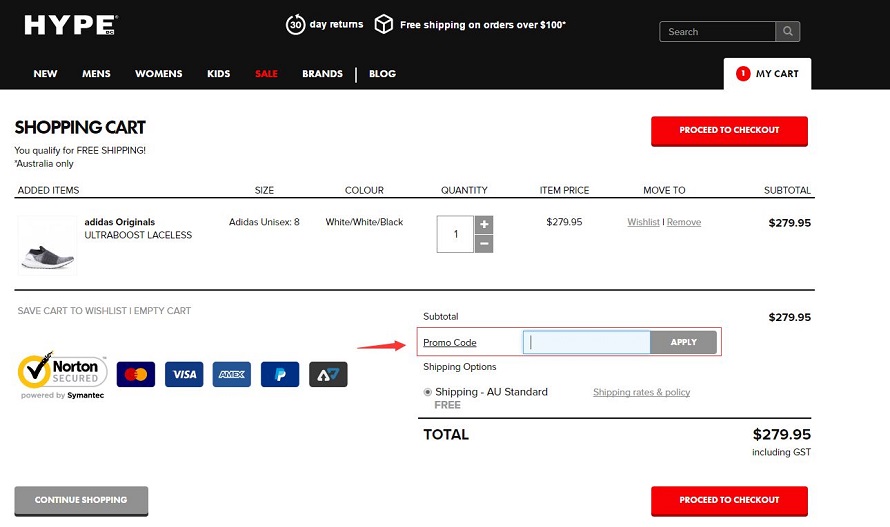Click the Visa payment icon

click(x=184, y=374)
